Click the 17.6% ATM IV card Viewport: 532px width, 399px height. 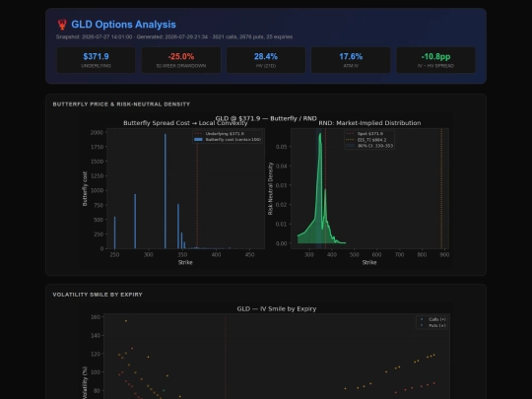pos(351,60)
